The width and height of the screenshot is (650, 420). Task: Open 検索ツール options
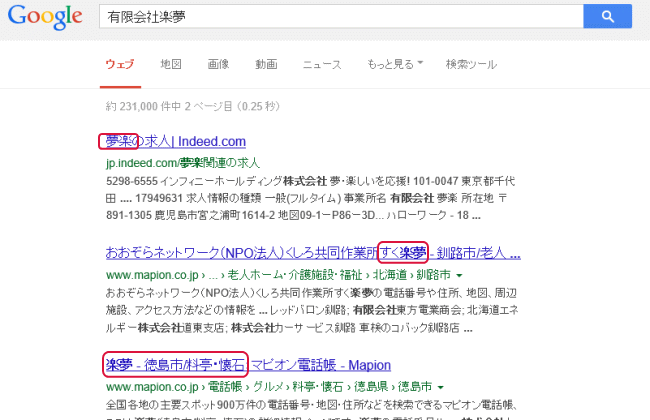tap(471, 64)
